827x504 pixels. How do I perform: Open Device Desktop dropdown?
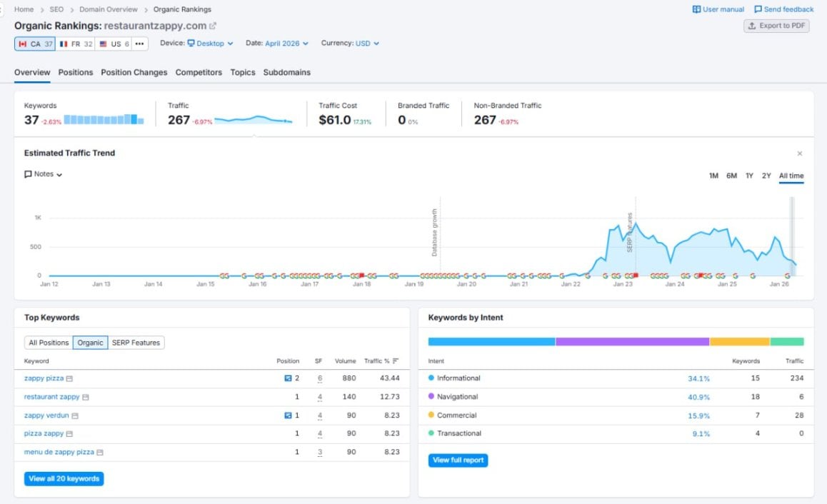(210, 44)
